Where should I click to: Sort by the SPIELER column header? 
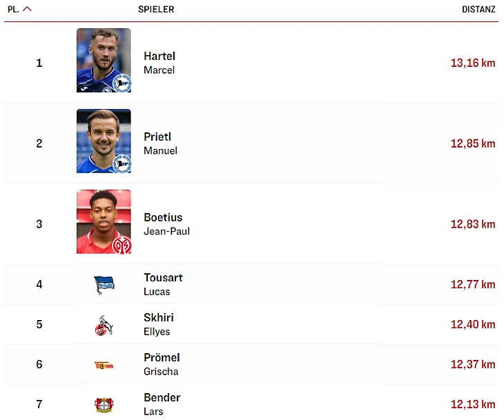156,10
